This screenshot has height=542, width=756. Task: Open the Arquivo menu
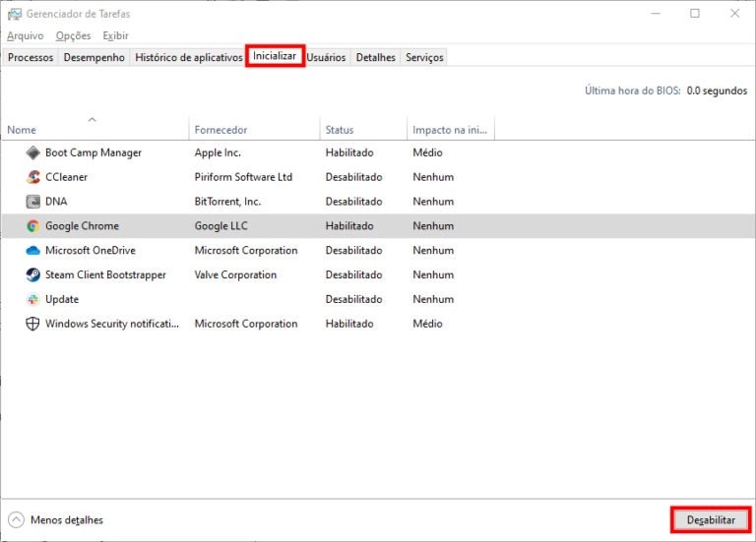pos(26,35)
